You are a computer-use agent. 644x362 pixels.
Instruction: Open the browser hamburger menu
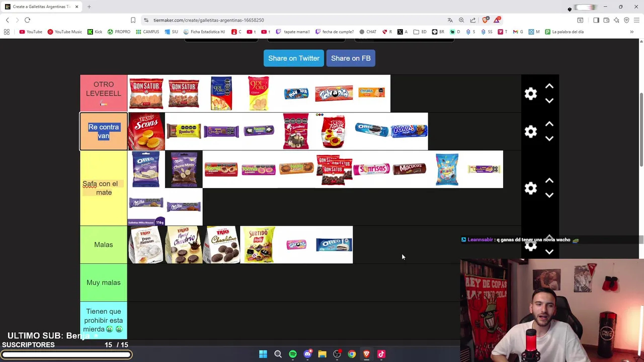pos(636,20)
